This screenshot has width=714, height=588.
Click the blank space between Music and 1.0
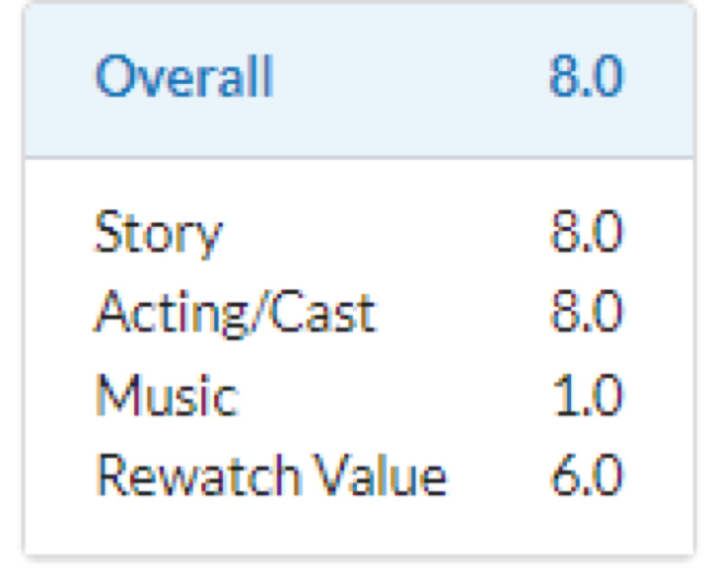click(x=393, y=395)
